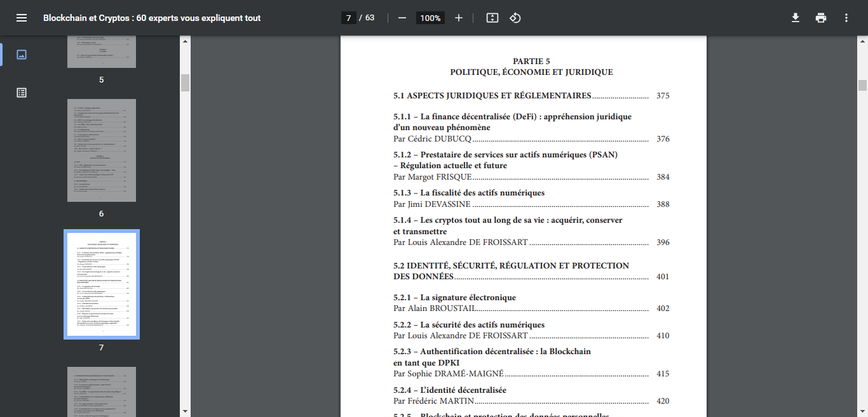Click '5.2.1 – La signature électronique' entry

(x=454, y=298)
